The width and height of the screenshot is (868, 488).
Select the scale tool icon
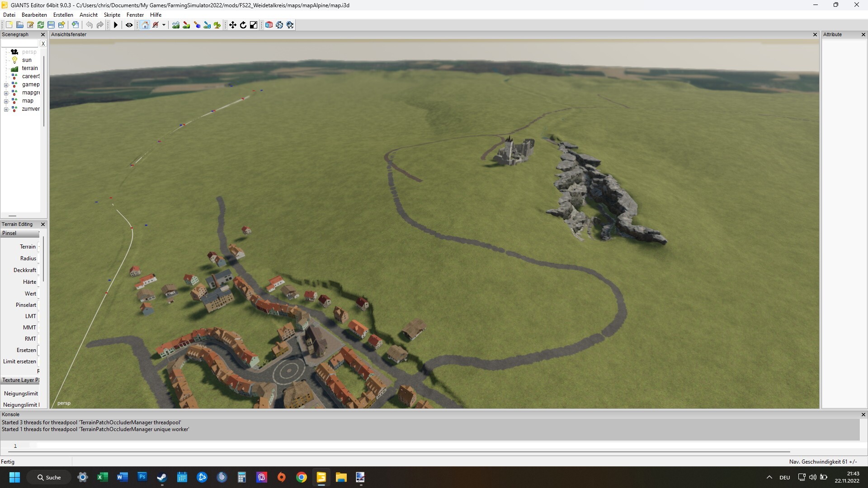(254, 25)
